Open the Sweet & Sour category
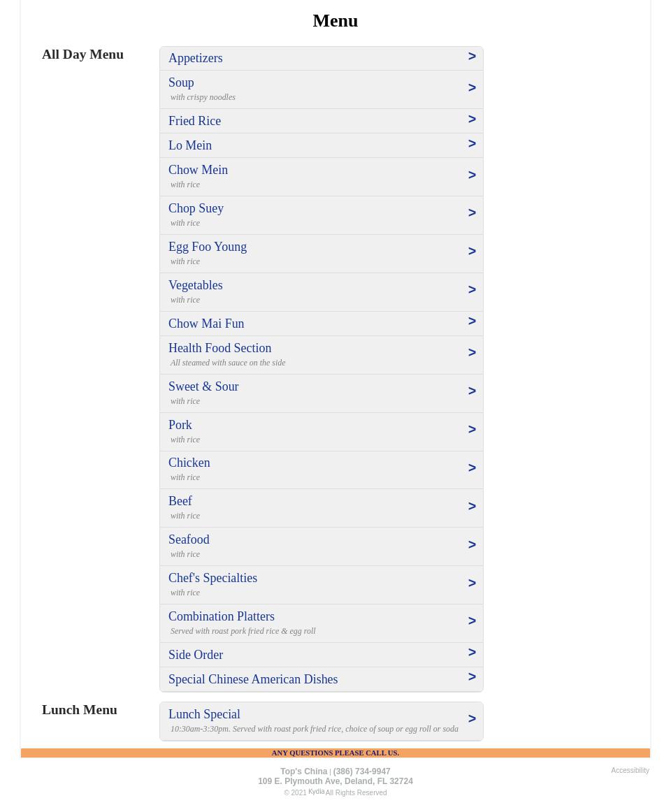The width and height of the screenshot is (671, 812). tap(203, 386)
